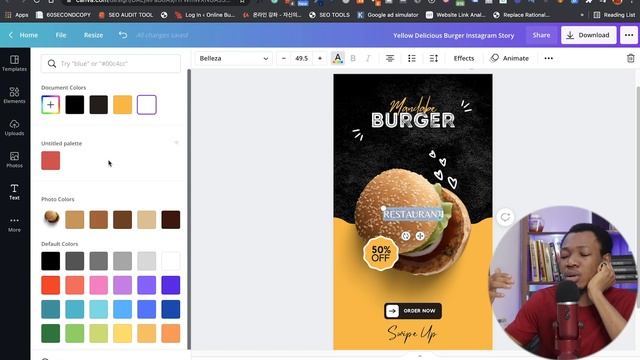Select red swatch in Untitled palette
Viewport: 640px width, 360px height.
point(51,160)
